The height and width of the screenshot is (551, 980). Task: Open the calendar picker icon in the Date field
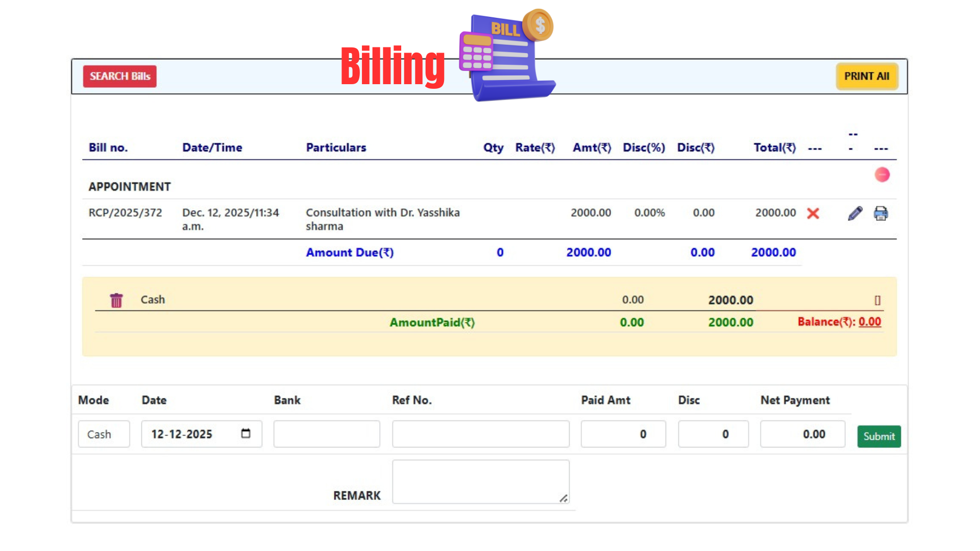[246, 434]
